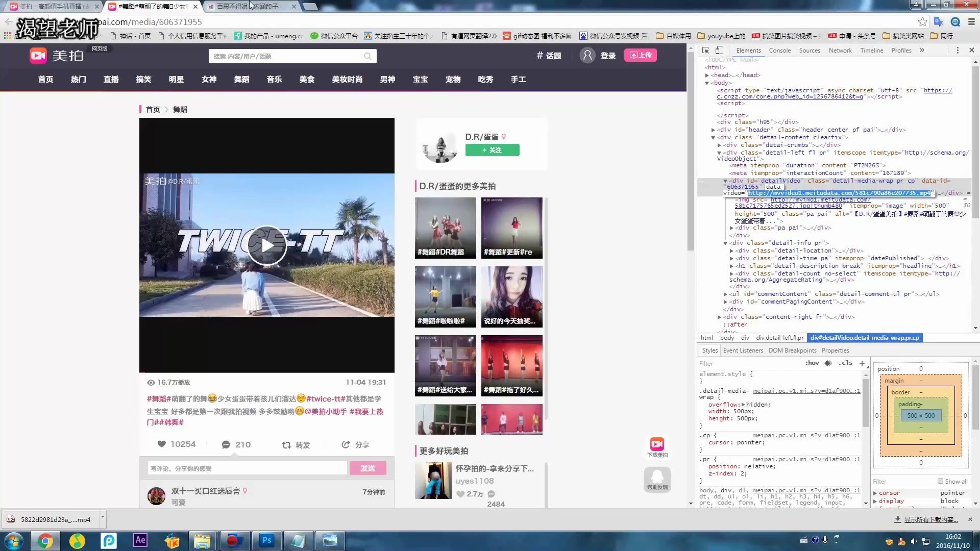This screenshot has height=551, width=980.
Task: Expand the computed display property
Action: pos(875,501)
